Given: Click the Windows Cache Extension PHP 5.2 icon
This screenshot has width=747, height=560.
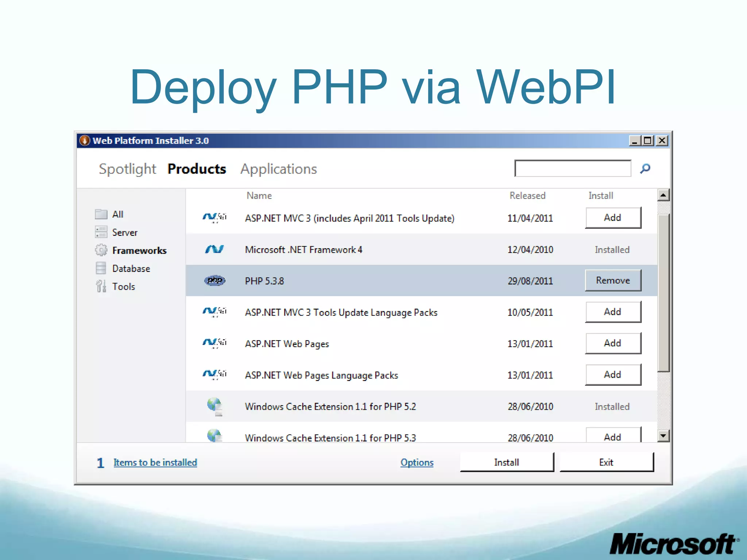Looking at the screenshot, I should [x=214, y=407].
